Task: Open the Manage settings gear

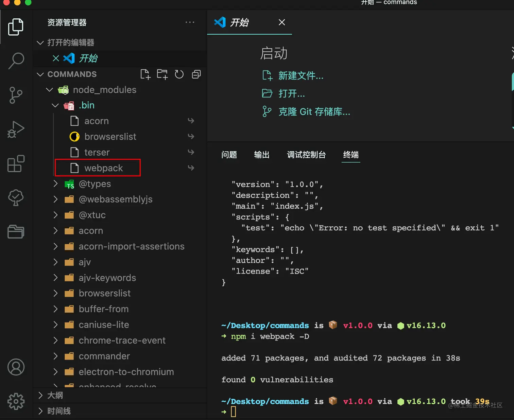Action: (x=16, y=402)
